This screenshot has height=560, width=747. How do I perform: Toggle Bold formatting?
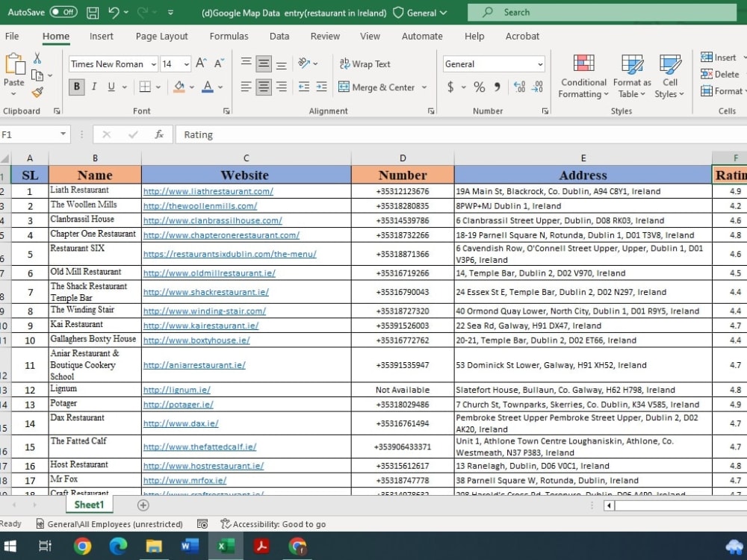tap(77, 87)
